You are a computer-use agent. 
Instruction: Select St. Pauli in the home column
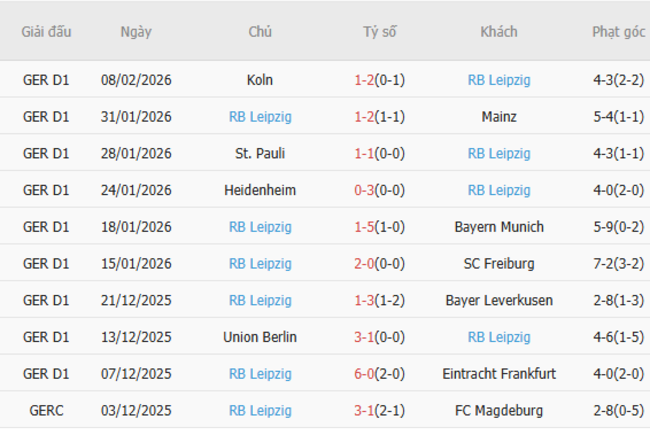(x=260, y=153)
